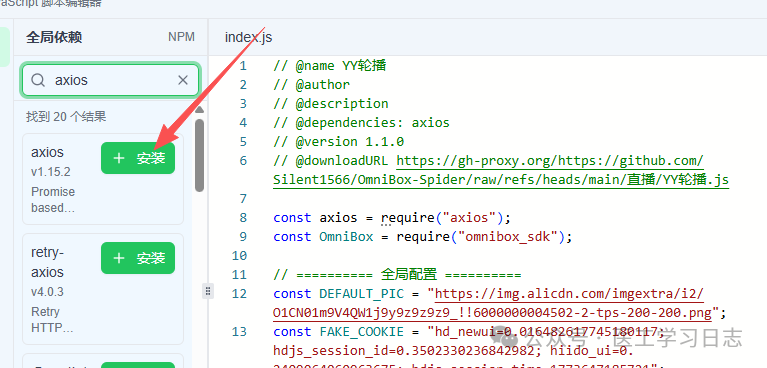Viewport: 767px width, 368px height.
Task: Click the const OmniBox require line
Action: (423, 237)
